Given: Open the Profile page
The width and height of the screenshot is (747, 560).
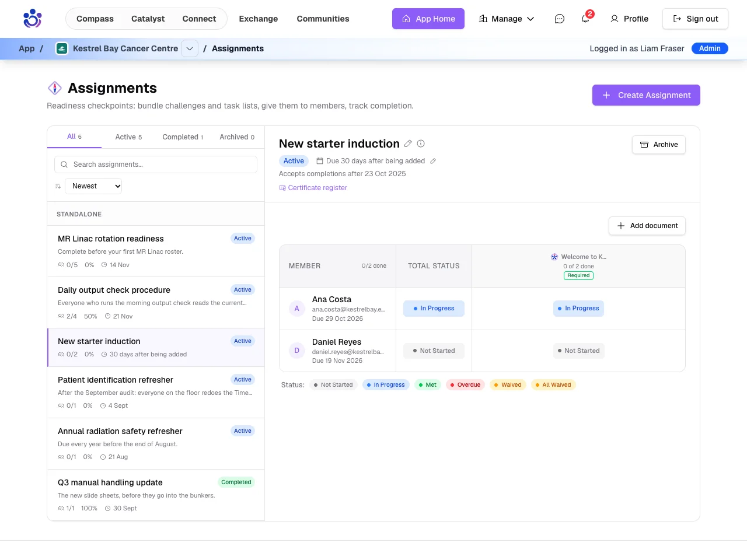Looking at the screenshot, I should 629,19.
